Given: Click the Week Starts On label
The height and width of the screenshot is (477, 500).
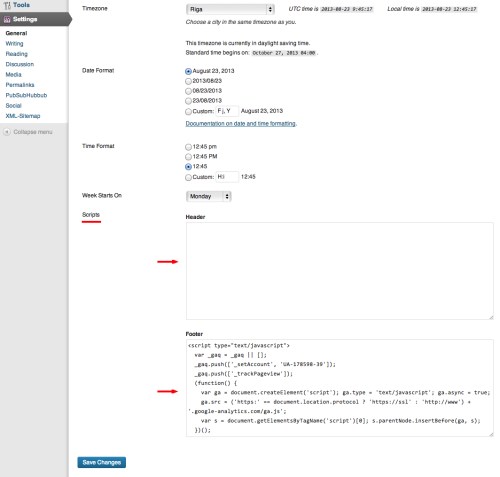Looking at the screenshot, I should (x=102, y=195).
